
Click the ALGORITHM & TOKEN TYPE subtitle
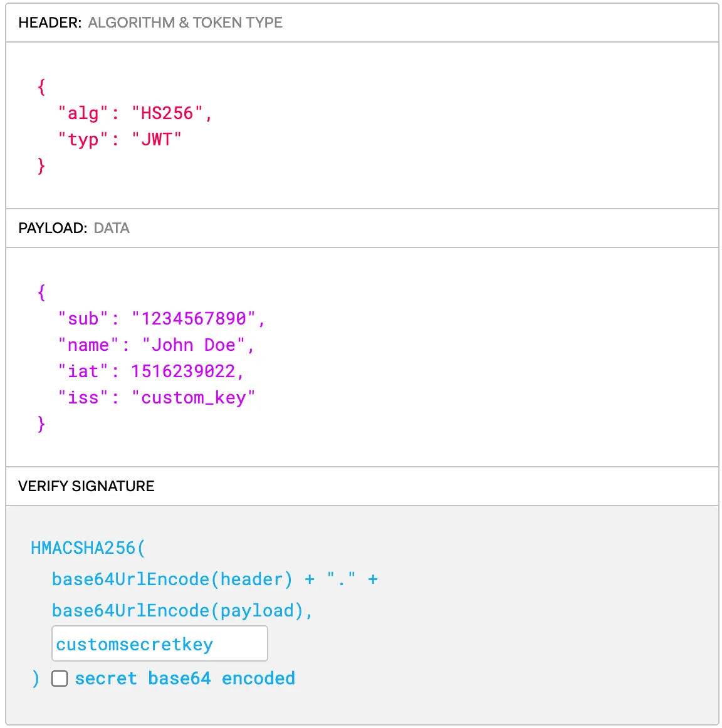click(185, 23)
